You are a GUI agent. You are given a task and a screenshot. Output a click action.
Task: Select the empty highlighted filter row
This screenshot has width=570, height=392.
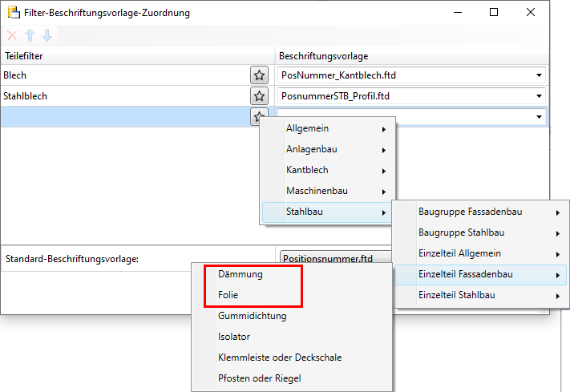point(125,117)
